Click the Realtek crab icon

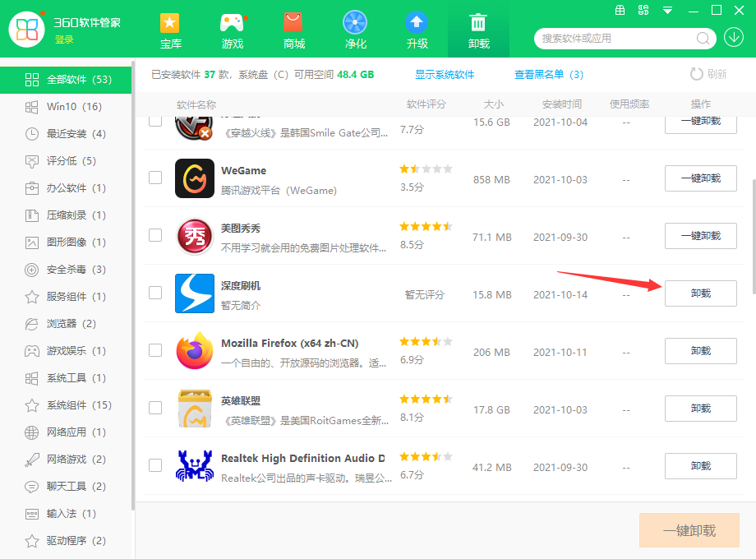[x=194, y=466]
